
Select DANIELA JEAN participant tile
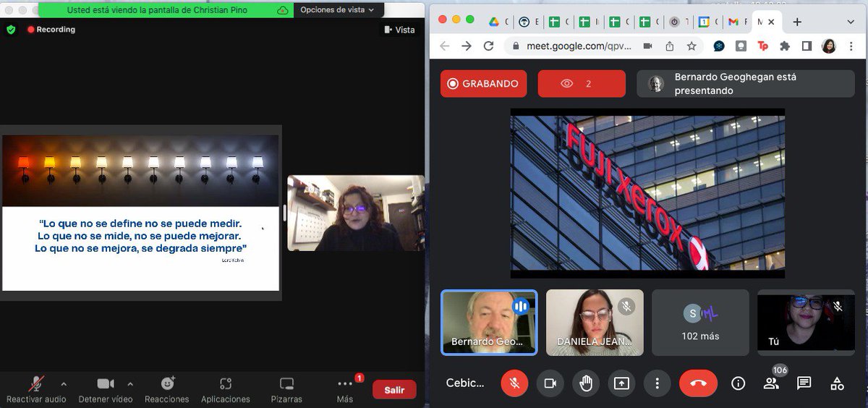pos(595,323)
